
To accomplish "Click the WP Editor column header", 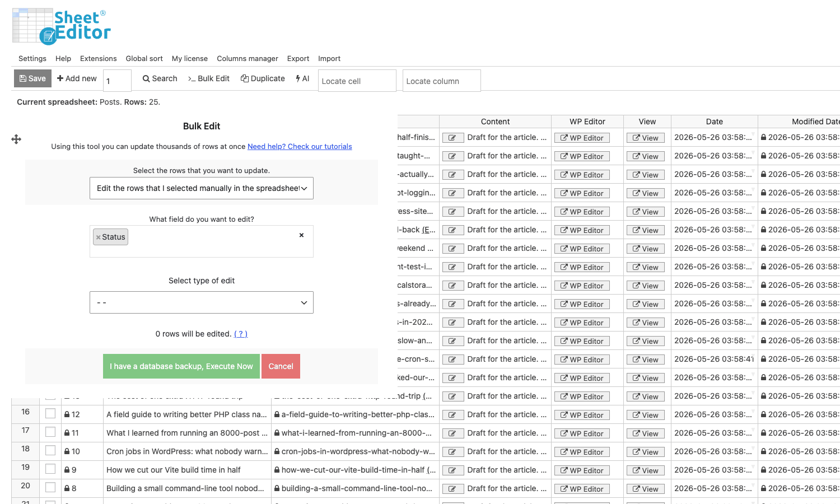I will click(587, 122).
